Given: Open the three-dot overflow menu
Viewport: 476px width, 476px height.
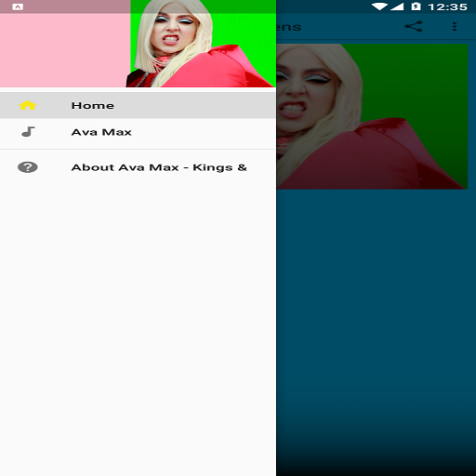Looking at the screenshot, I should 455,27.
